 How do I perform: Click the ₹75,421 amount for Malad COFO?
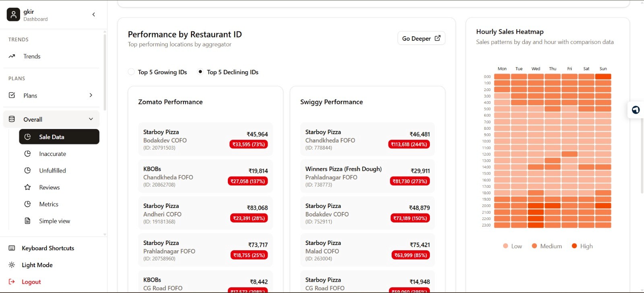[x=420, y=245]
